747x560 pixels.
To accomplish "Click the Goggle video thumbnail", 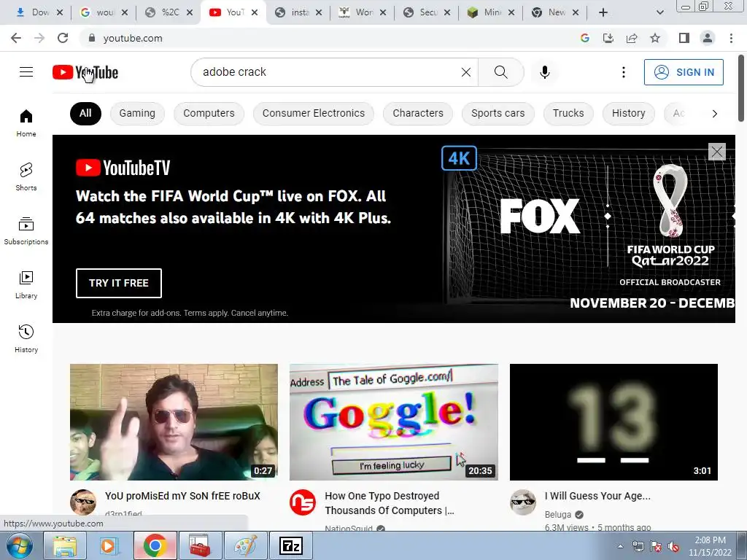I will pyautogui.click(x=393, y=422).
